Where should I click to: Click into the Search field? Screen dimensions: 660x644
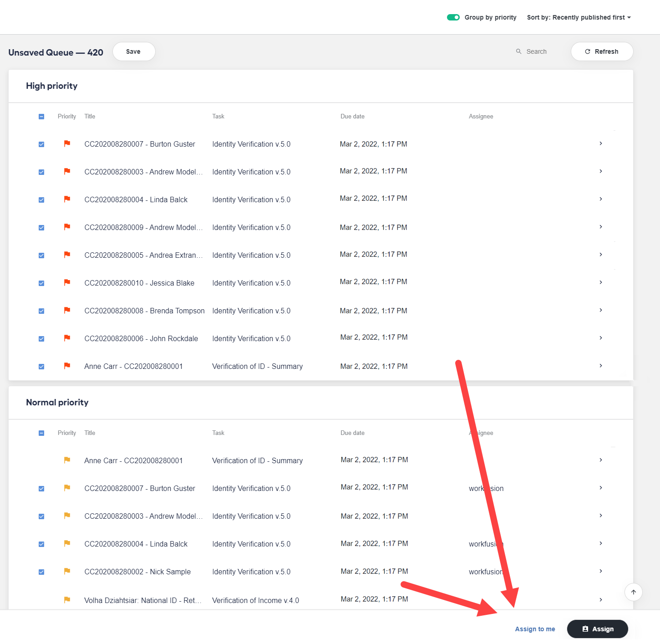(537, 51)
